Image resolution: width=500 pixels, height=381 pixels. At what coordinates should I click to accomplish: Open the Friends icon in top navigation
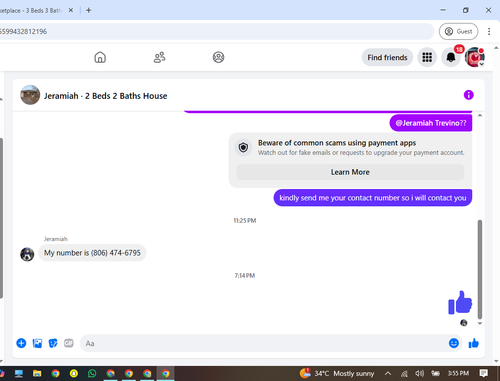(x=159, y=57)
